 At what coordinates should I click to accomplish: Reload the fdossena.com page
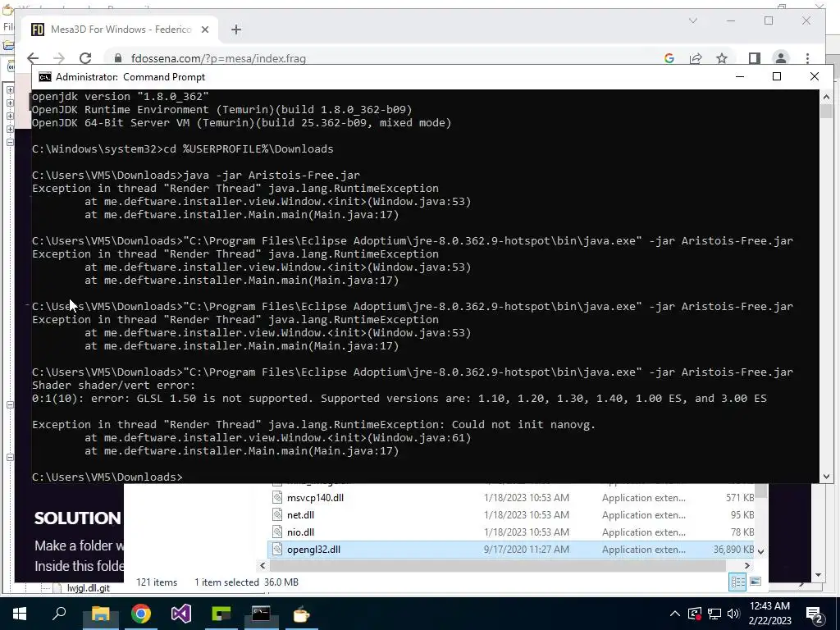(85, 58)
